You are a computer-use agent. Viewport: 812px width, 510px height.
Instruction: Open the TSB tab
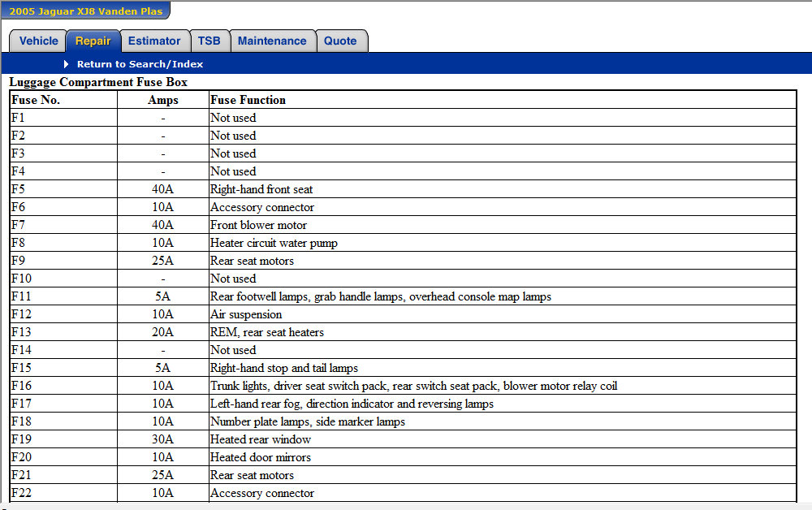(209, 41)
